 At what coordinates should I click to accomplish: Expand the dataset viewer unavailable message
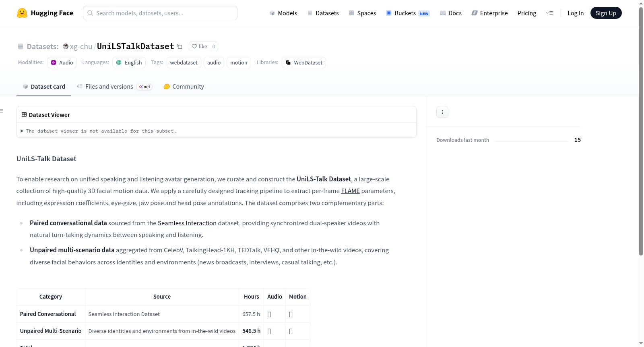pyautogui.click(x=99, y=131)
